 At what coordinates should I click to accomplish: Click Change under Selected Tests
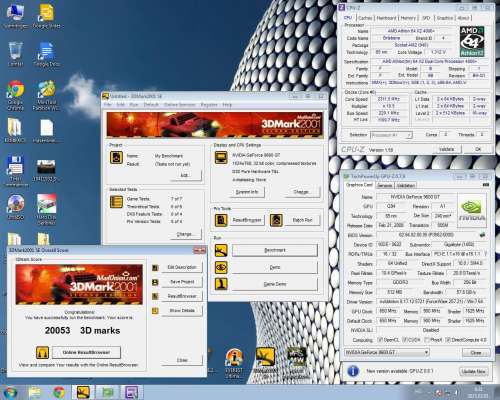tap(185, 234)
